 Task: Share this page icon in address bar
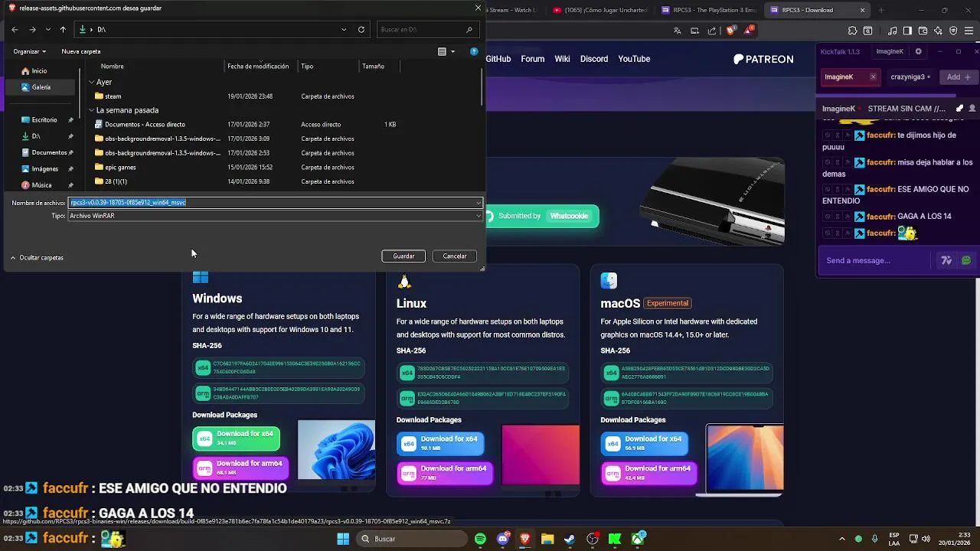tap(712, 31)
